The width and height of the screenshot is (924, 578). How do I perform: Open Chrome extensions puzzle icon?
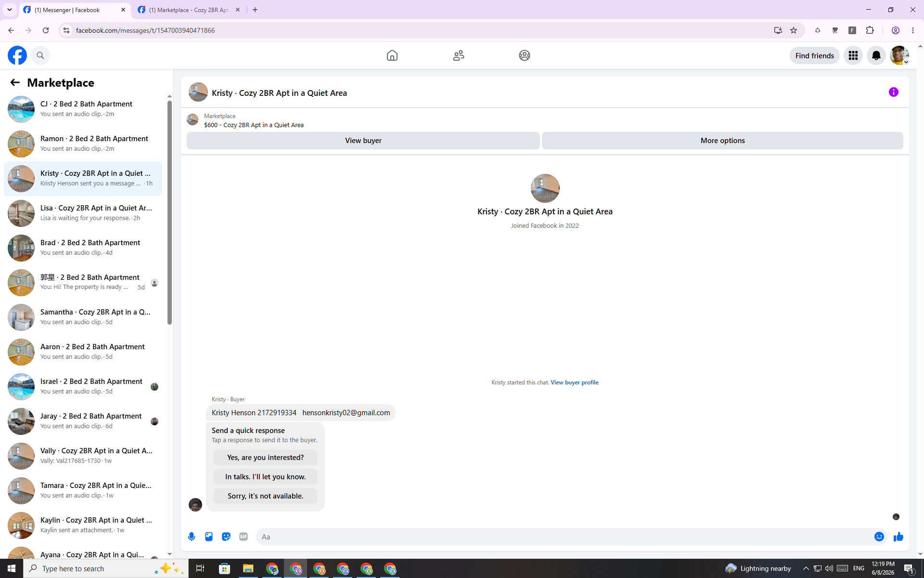tap(870, 30)
